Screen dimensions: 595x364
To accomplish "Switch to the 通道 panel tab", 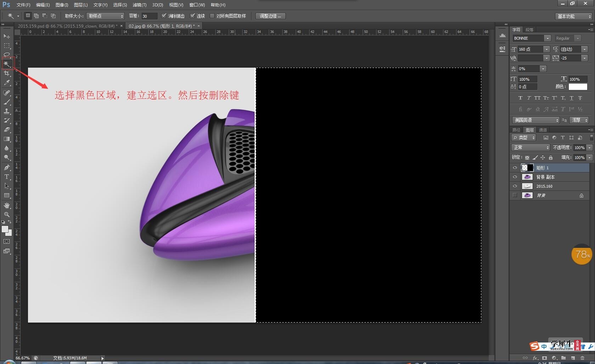I will (543, 130).
